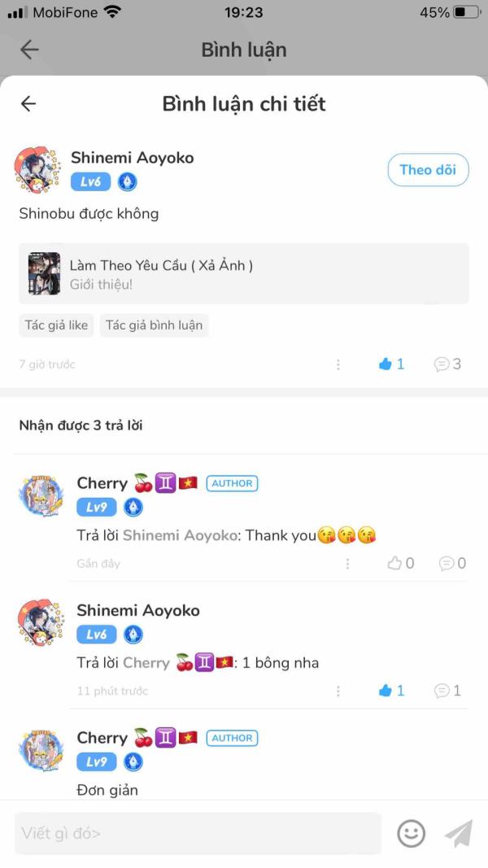Screen dimensions: 488x868
Task: Open options menu on Thank you reply
Action: click(347, 564)
